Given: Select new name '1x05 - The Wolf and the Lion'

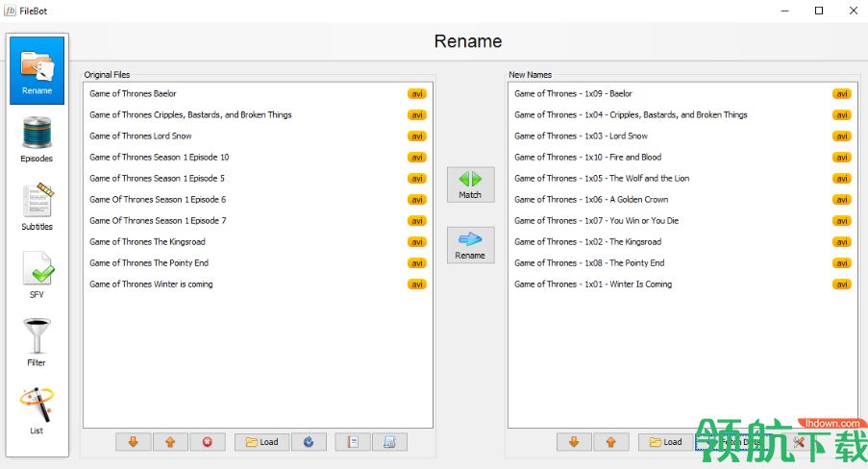Looking at the screenshot, I should 682,179.
